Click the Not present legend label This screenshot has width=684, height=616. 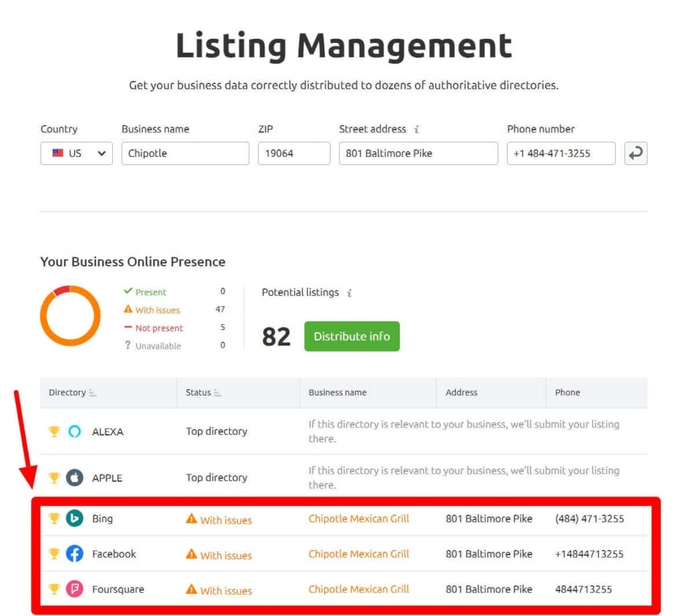[159, 327]
